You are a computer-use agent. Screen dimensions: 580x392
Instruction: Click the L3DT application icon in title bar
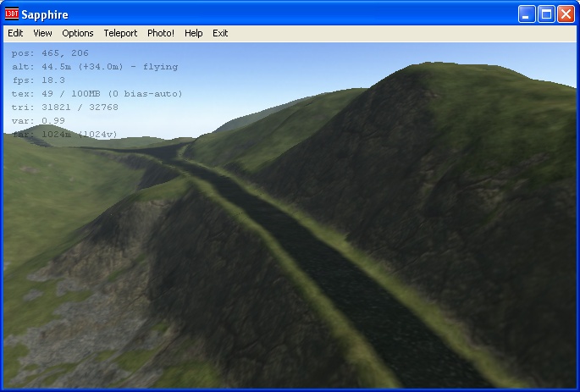pyautogui.click(x=13, y=14)
